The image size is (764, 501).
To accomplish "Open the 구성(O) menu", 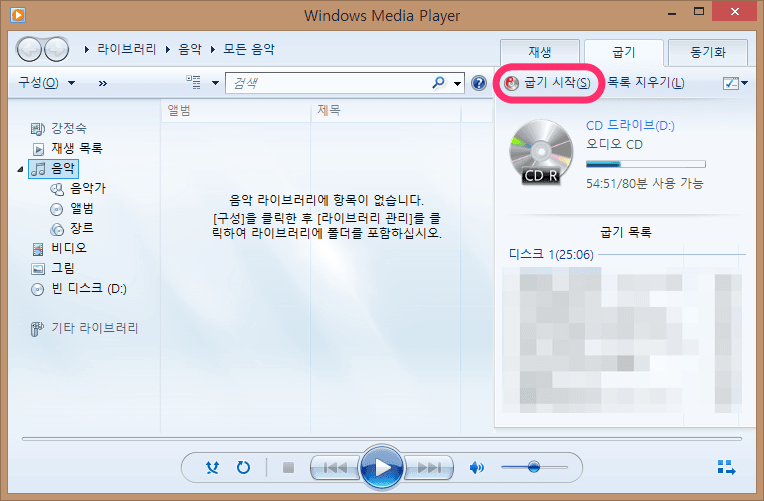I will click(x=46, y=82).
